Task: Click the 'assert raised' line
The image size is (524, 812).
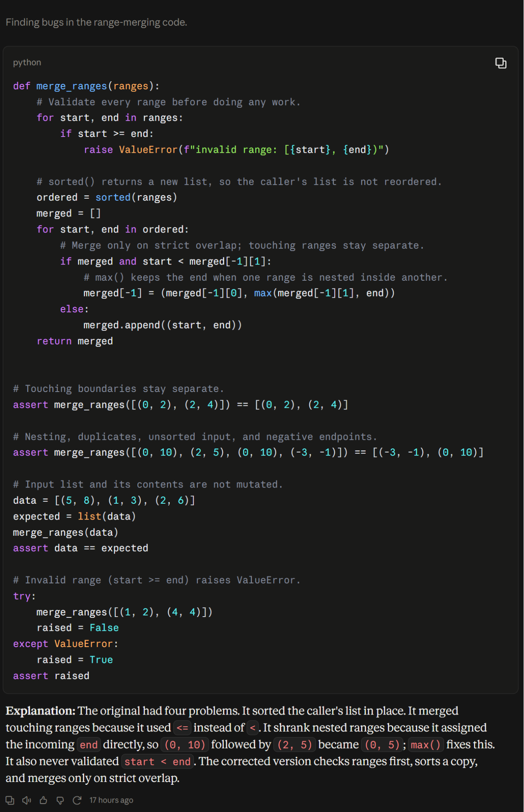Action: pos(51,676)
